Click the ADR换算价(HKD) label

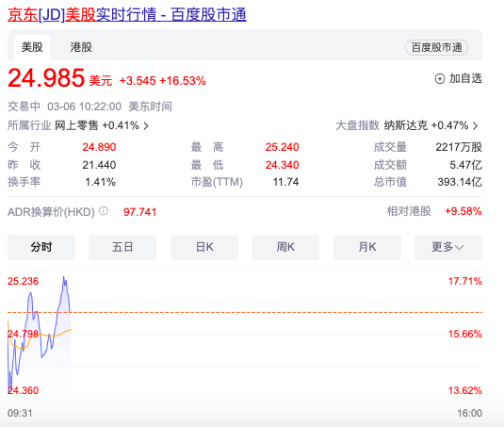pos(51,212)
